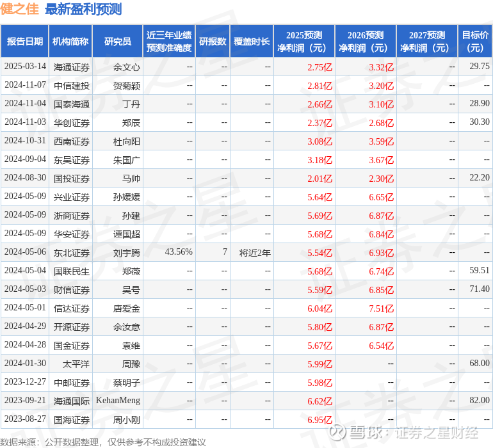Select the 中信建投 institution cell
Viewport: 493px width, 448px height.
[x=72, y=86]
